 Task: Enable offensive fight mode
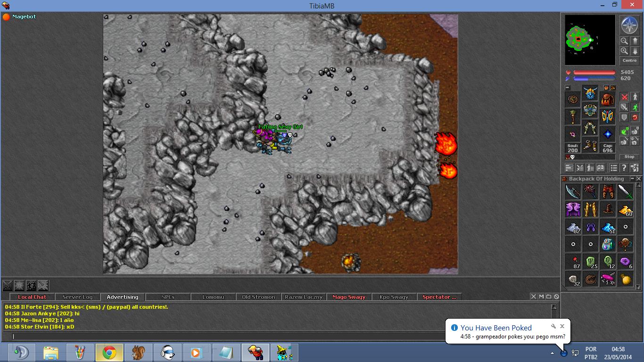(624, 97)
